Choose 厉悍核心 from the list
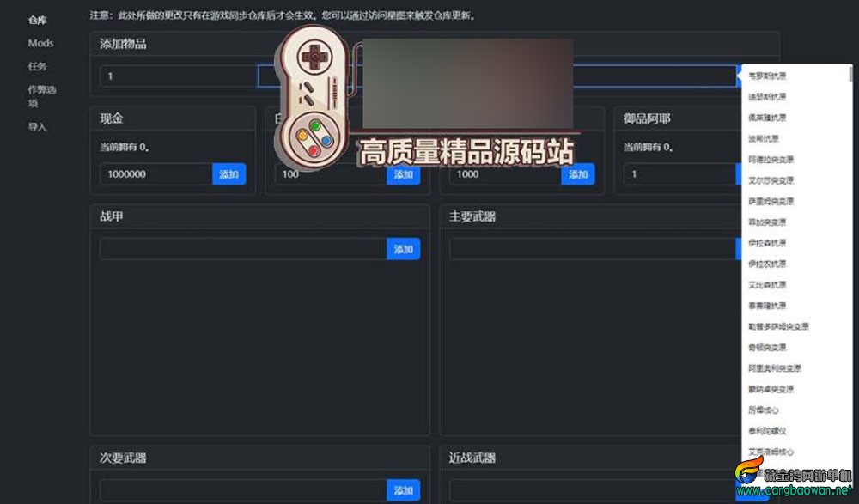Screen dimensions: 859x504 [x=766, y=410]
